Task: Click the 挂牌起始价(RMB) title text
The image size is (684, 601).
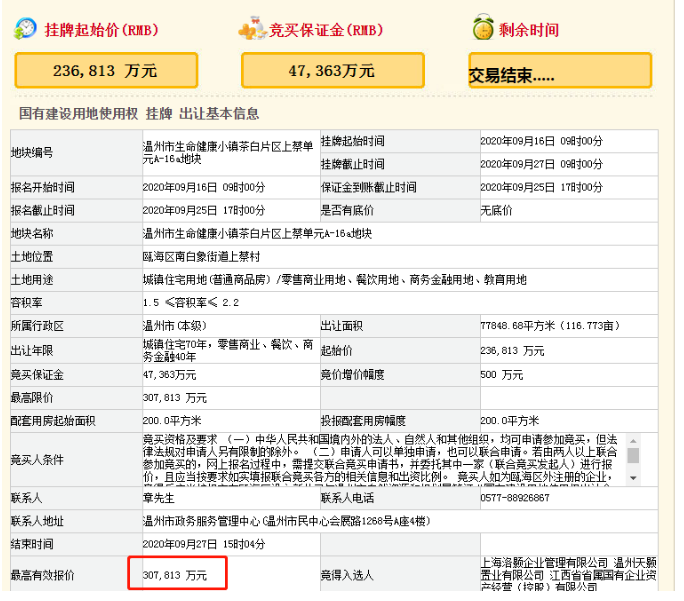Action: pos(95,30)
